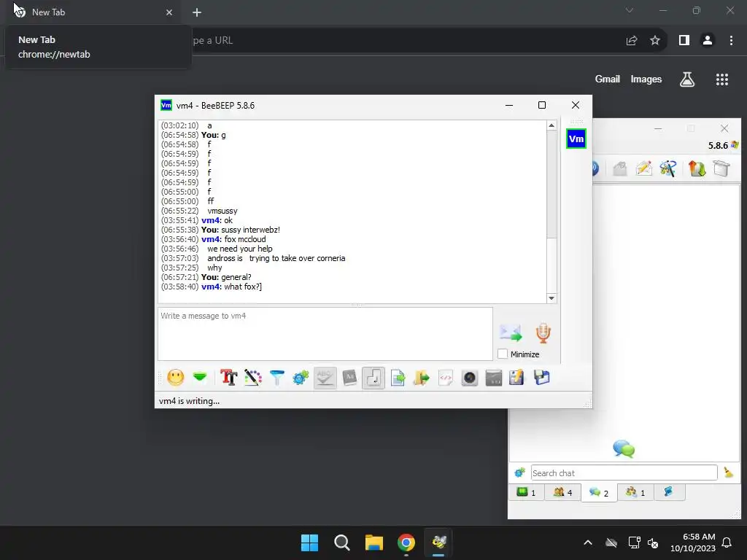Open the emoticons smiley picker
The width and height of the screenshot is (747, 560).
click(175, 378)
